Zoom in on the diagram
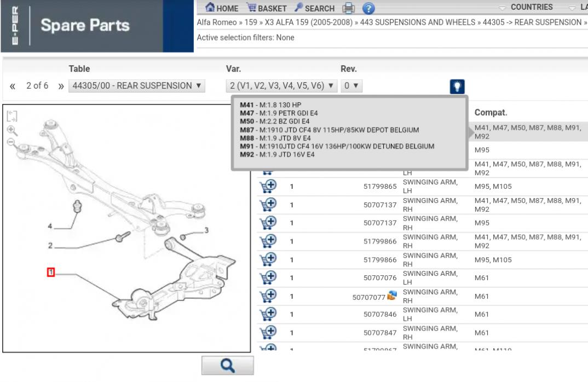 tap(12, 130)
